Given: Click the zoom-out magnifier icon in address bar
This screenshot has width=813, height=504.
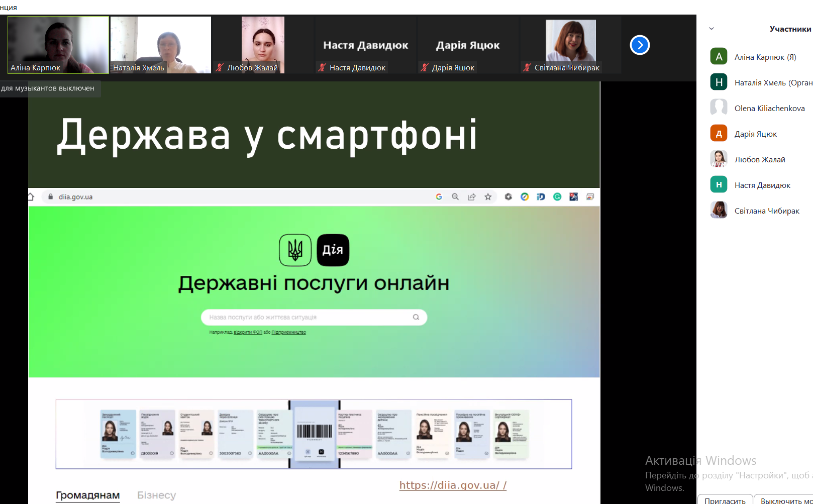Looking at the screenshot, I should click(x=455, y=197).
